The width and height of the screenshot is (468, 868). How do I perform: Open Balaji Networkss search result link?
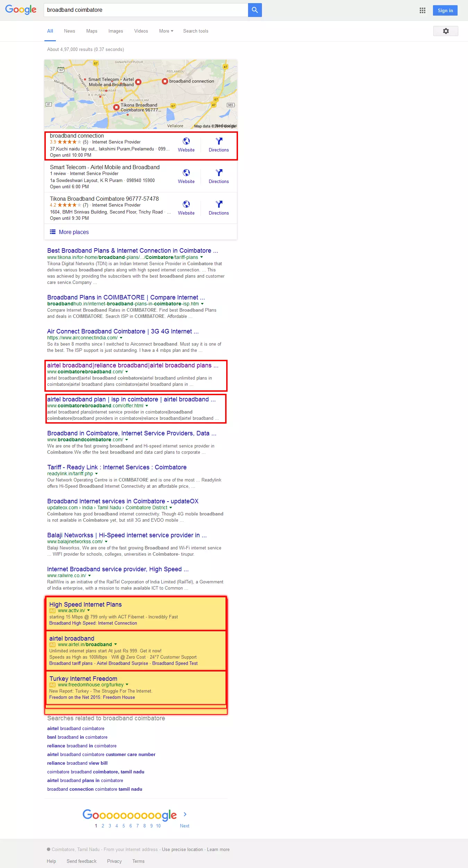(127, 535)
